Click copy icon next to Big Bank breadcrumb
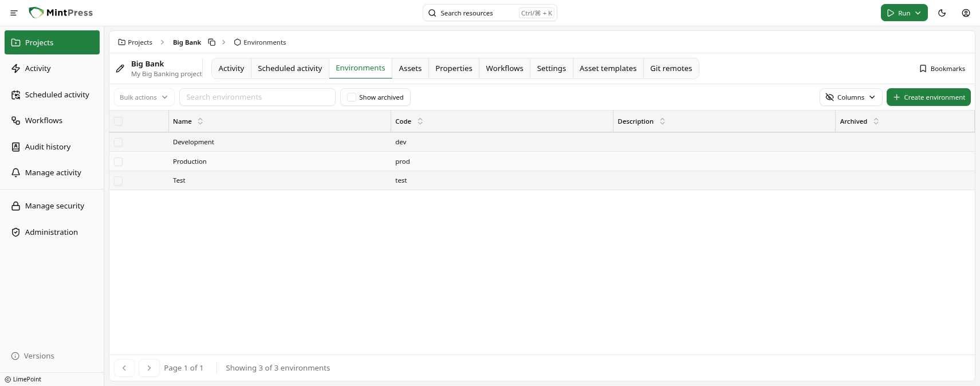This screenshot has height=386, width=980. tap(211, 42)
